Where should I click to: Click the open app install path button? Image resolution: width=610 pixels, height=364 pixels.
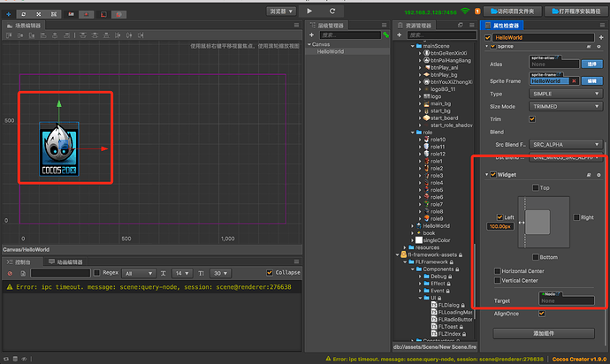tap(577, 11)
